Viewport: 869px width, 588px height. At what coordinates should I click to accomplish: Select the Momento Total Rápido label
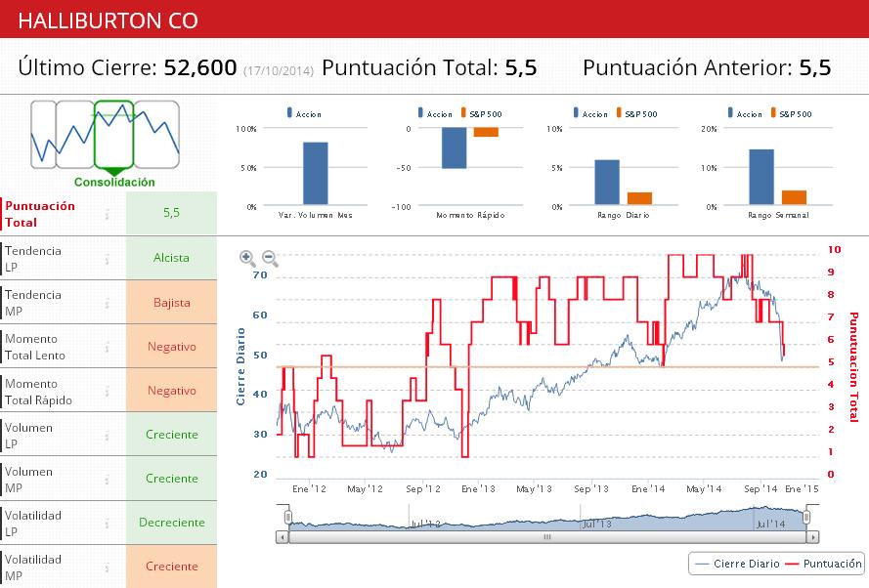tap(38, 392)
